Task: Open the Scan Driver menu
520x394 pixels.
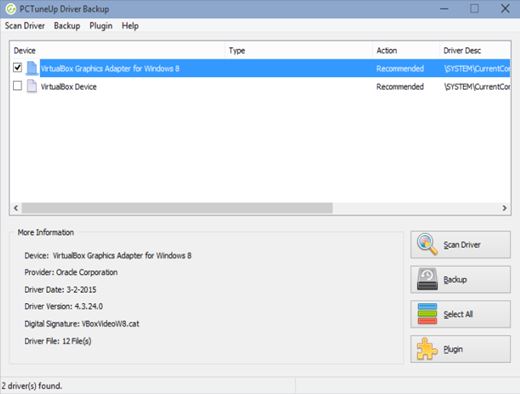Action: coord(25,26)
